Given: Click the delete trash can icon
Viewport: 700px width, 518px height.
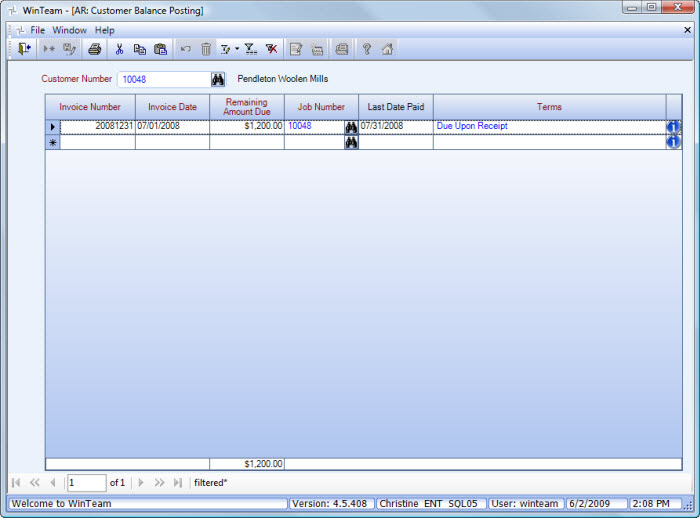Looking at the screenshot, I should [206, 49].
